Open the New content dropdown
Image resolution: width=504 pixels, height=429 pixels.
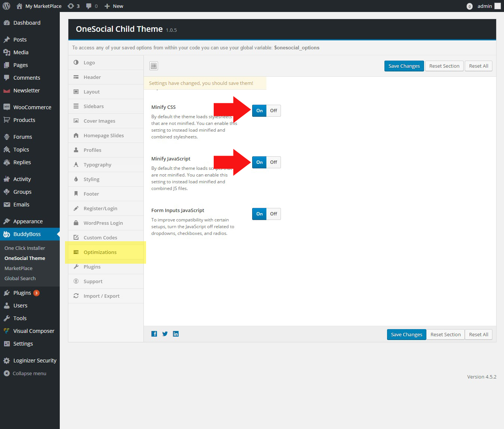[x=114, y=6]
